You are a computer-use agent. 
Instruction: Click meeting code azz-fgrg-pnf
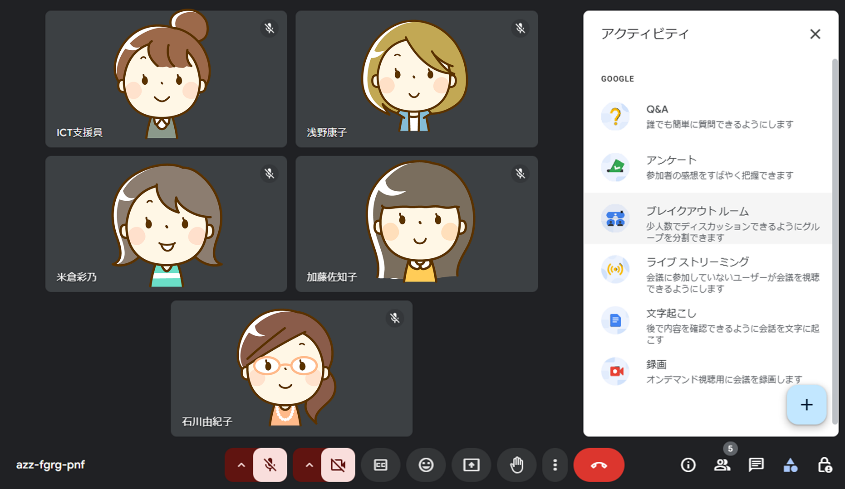51,465
